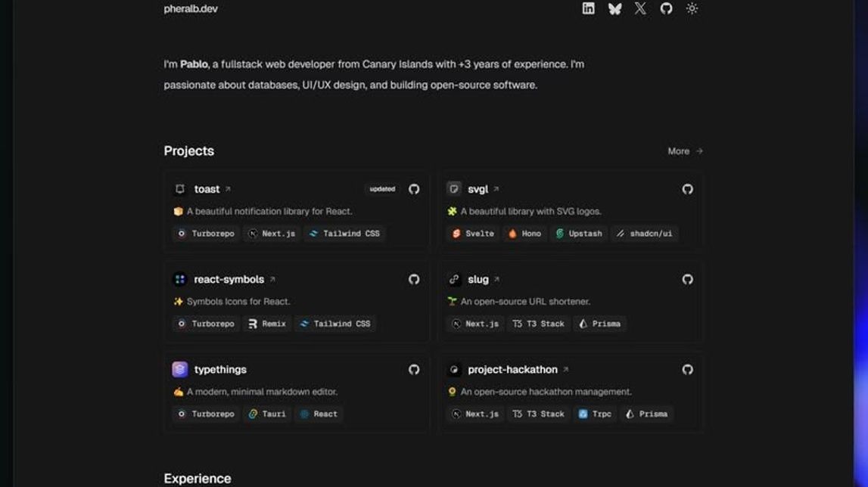This screenshot has height=487, width=868.
Task: Click the Hono tag on svgl
Action: [x=524, y=234]
